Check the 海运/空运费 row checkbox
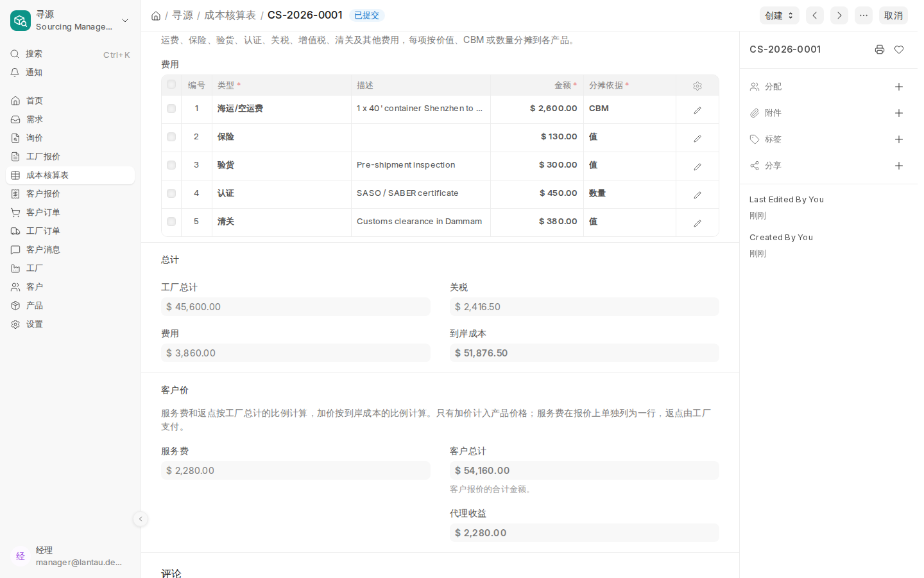This screenshot has width=924, height=578. click(x=171, y=109)
